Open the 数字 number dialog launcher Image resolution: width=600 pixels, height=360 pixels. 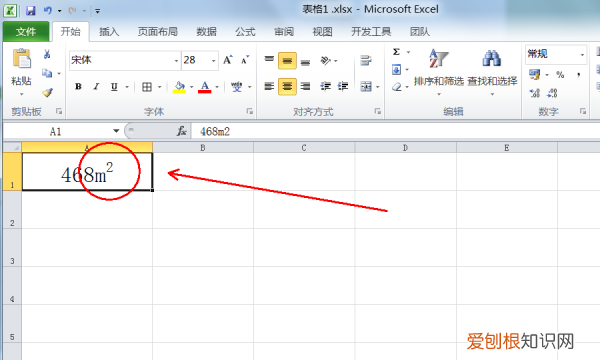[x=583, y=111]
